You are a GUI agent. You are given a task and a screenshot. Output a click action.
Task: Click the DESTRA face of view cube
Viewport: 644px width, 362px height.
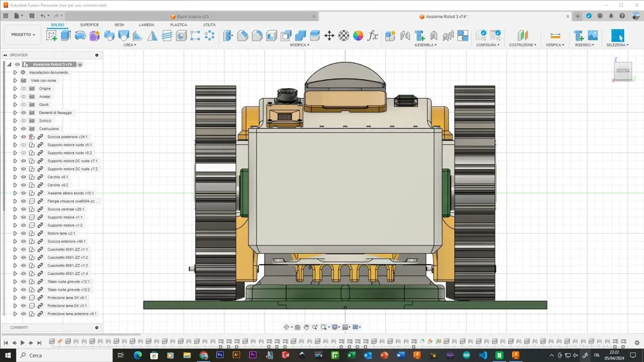coord(622,71)
